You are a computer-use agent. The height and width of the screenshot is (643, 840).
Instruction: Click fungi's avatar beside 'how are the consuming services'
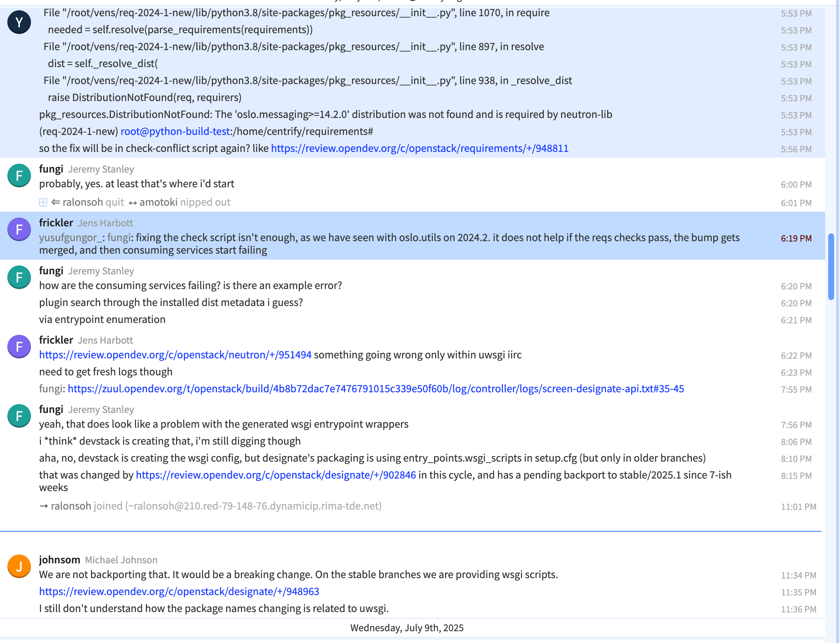click(x=19, y=277)
